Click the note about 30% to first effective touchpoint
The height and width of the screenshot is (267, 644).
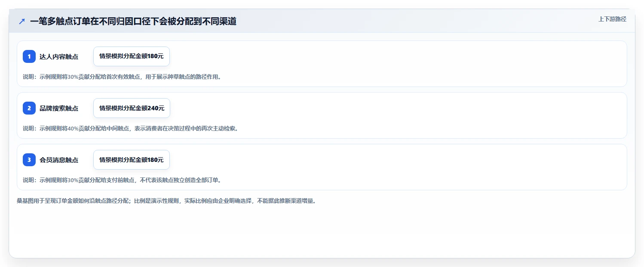pyautogui.click(x=122, y=77)
